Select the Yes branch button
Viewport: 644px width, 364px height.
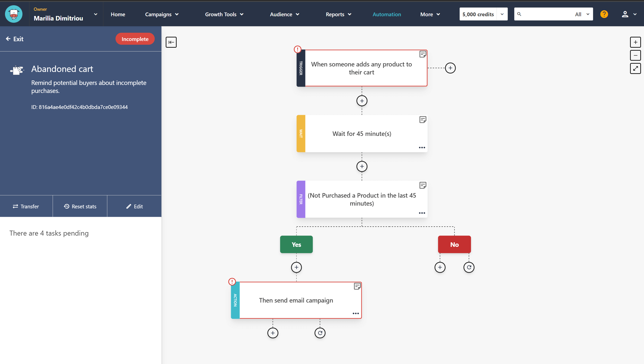[296, 244]
